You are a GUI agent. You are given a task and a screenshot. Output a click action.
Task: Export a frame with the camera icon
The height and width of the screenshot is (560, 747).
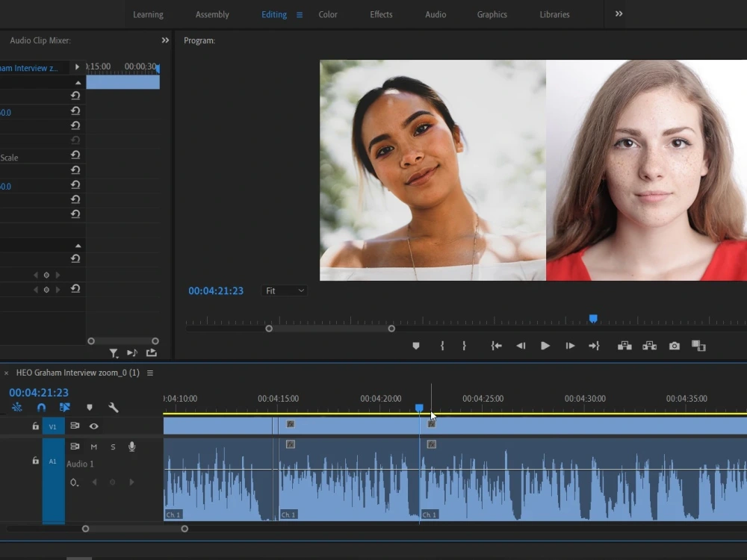[x=674, y=346]
